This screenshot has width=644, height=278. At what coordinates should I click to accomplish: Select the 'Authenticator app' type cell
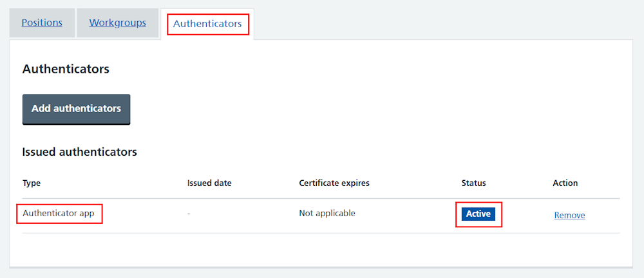59,214
